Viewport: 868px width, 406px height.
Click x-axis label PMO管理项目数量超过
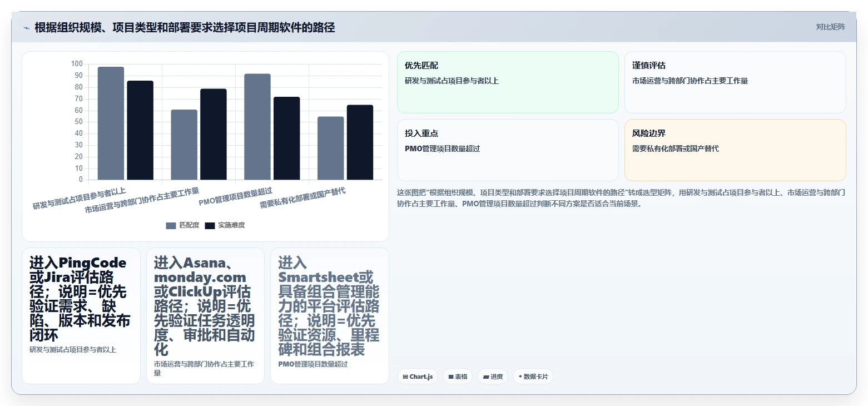236,196
